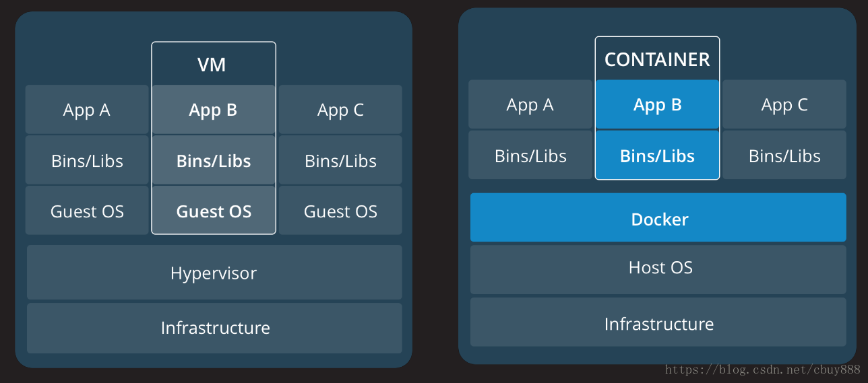Click the VM label in the left diagram
868x383 pixels.
point(212,65)
